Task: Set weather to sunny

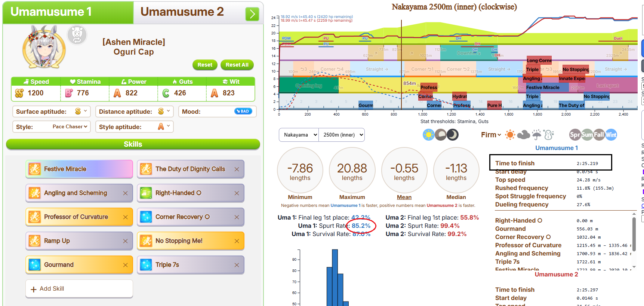Action: (510, 135)
